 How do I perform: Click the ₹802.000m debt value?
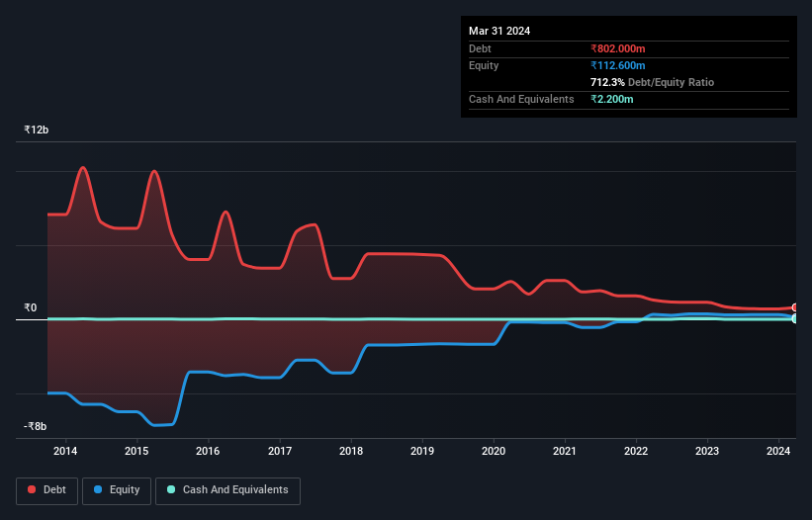[618, 48]
